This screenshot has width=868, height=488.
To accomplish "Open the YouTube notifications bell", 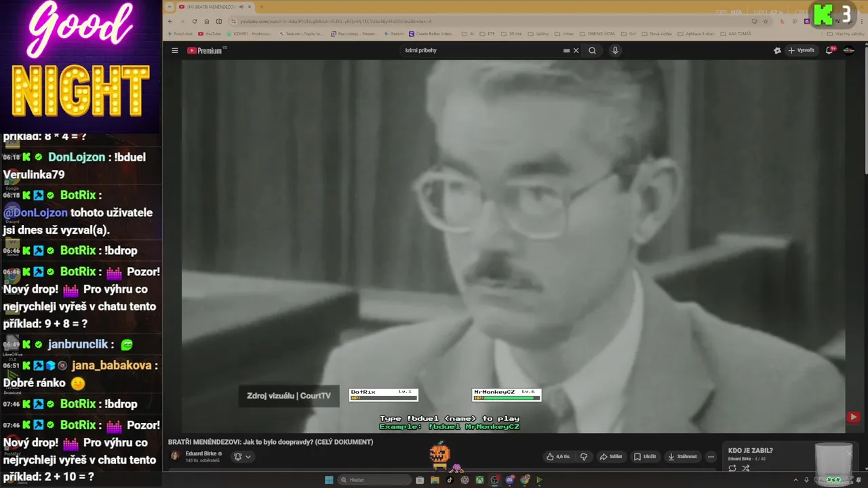I will click(x=829, y=51).
